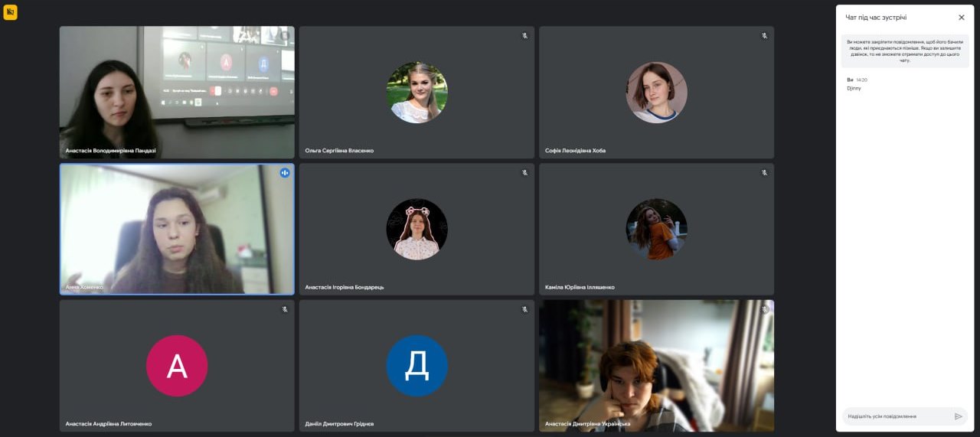980x437 pixels.
Task: Click the Djinny message in chat
Action: (x=854, y=88)
